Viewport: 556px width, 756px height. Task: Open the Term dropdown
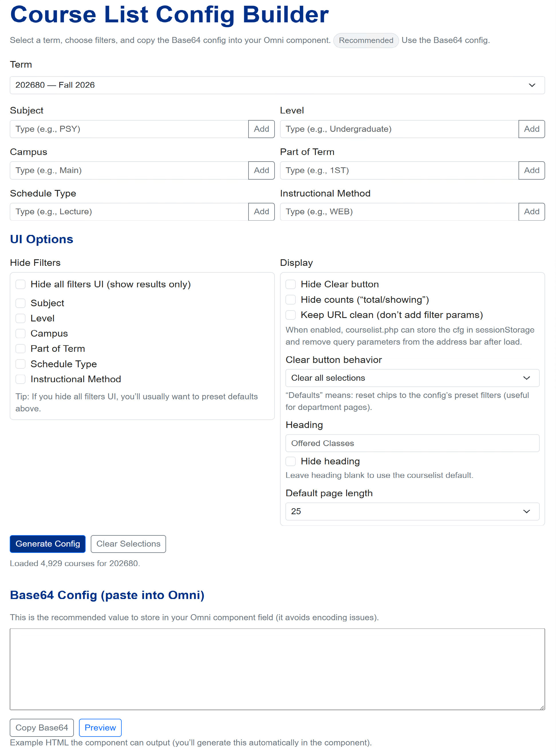tap(278, 85)
